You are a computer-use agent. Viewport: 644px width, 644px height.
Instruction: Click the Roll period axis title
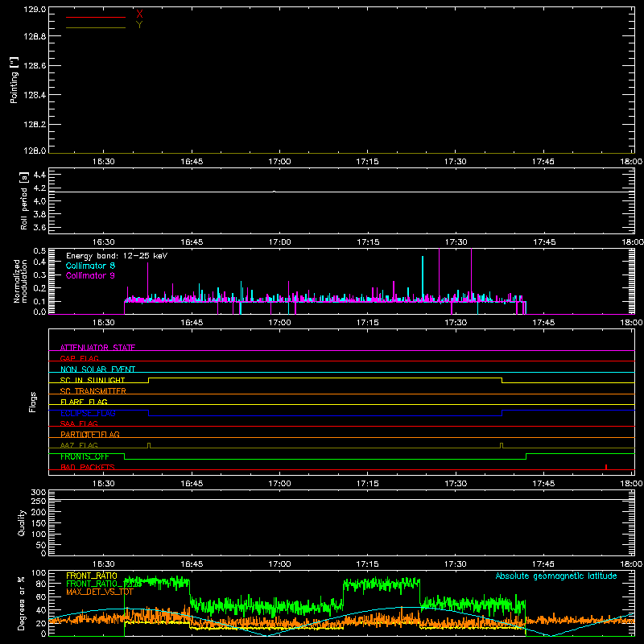(24, 200)
